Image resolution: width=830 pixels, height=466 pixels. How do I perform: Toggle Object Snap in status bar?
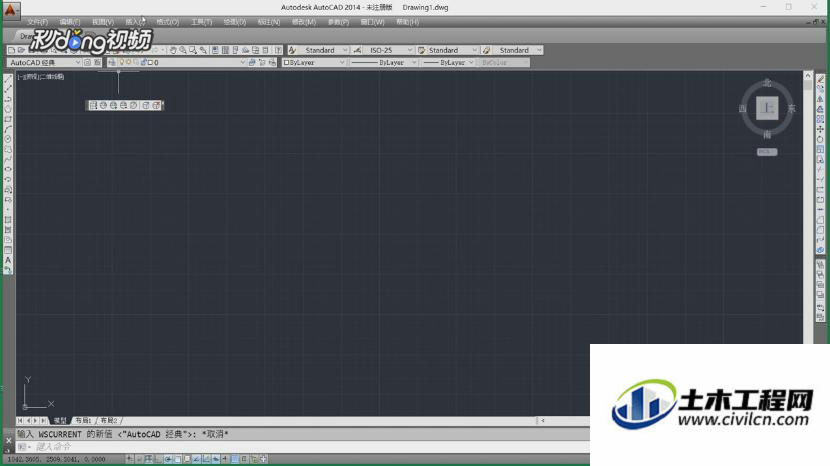(177, 459)
